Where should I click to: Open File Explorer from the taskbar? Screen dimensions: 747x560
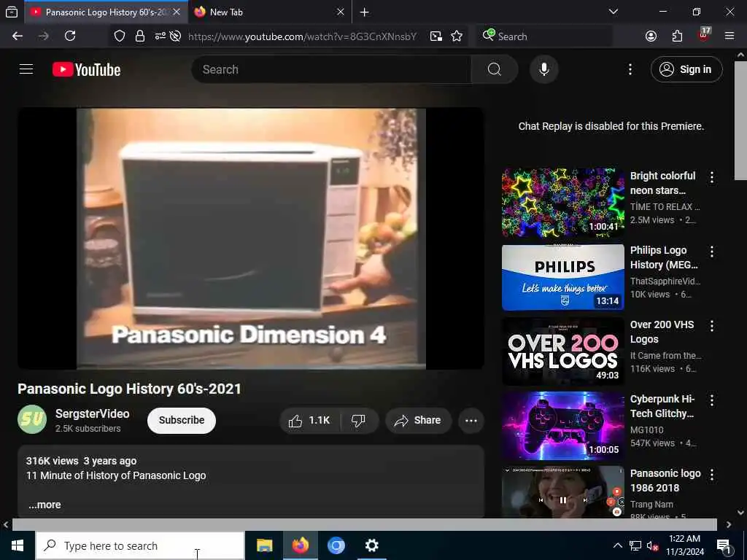coord(264,545)
